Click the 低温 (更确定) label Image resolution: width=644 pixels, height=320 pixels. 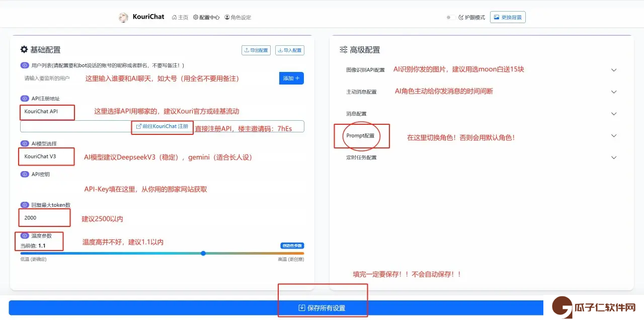(32, 259)
